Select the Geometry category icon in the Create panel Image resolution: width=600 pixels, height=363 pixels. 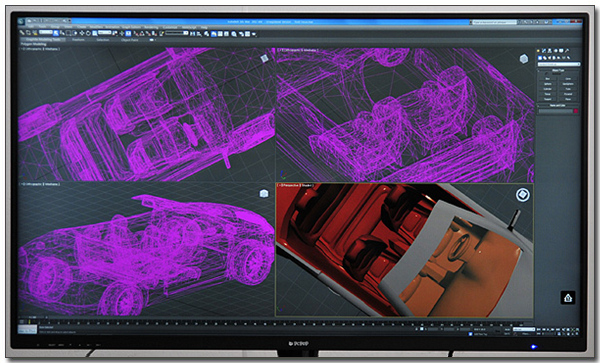click(540, 58)
